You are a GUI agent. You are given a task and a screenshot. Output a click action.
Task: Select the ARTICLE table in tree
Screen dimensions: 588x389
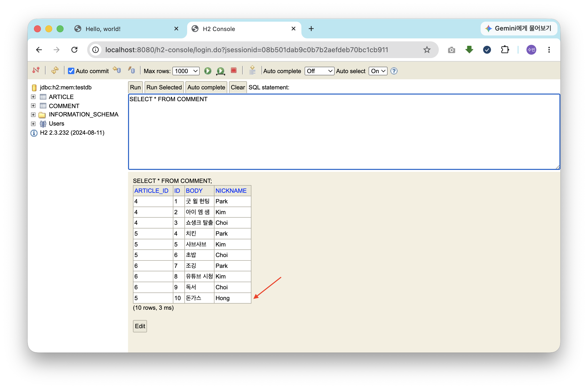61,97
